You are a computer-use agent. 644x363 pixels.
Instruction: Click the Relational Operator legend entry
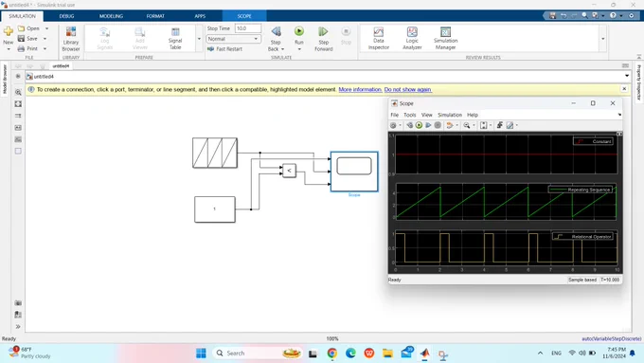tap(583, 237)
